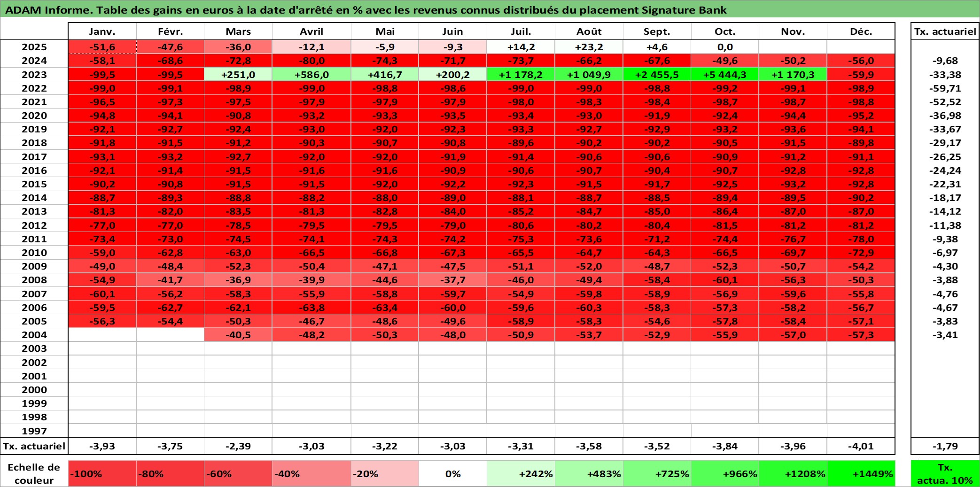The width and height of the screenshot is (980, 487).
Task: Click the cell showing +5 444,3
Action: click(725, 75)
